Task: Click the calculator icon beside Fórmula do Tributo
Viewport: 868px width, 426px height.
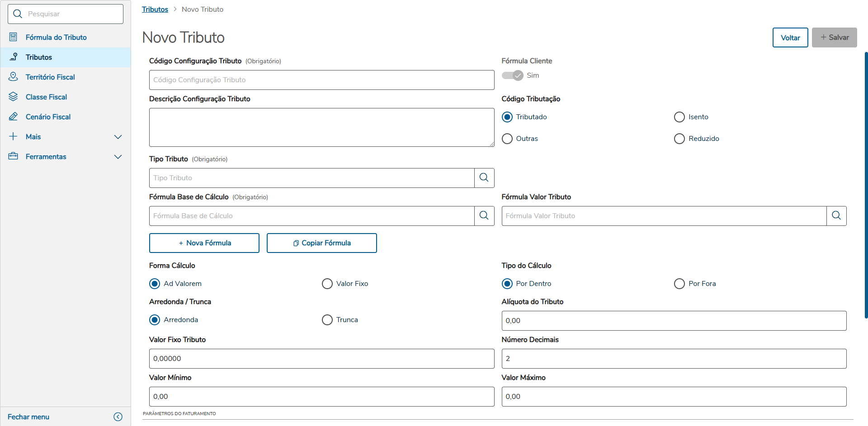Action: [x=13, y=37]
